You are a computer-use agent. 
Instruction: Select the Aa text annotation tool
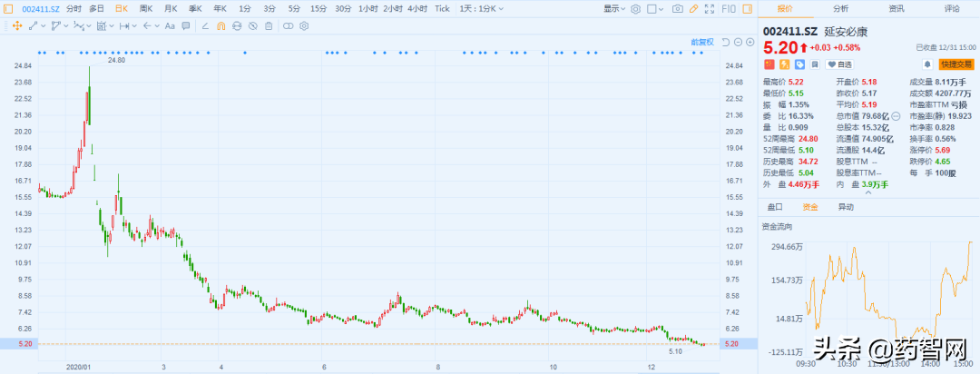point(170,25)
